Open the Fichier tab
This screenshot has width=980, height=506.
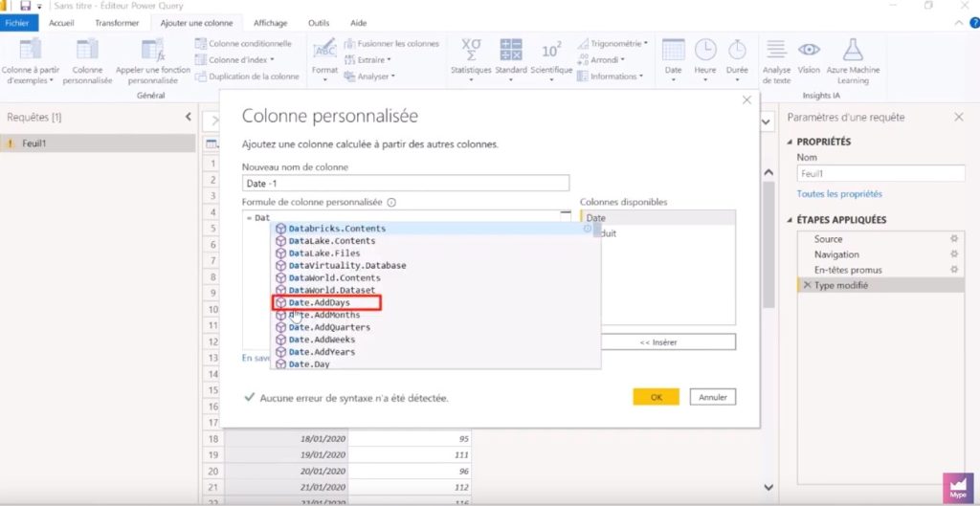pos(17,23)
